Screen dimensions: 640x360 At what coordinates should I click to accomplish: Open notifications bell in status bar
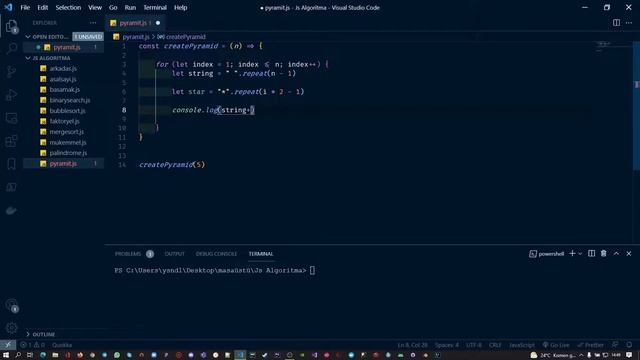click(x=629, y=345)
